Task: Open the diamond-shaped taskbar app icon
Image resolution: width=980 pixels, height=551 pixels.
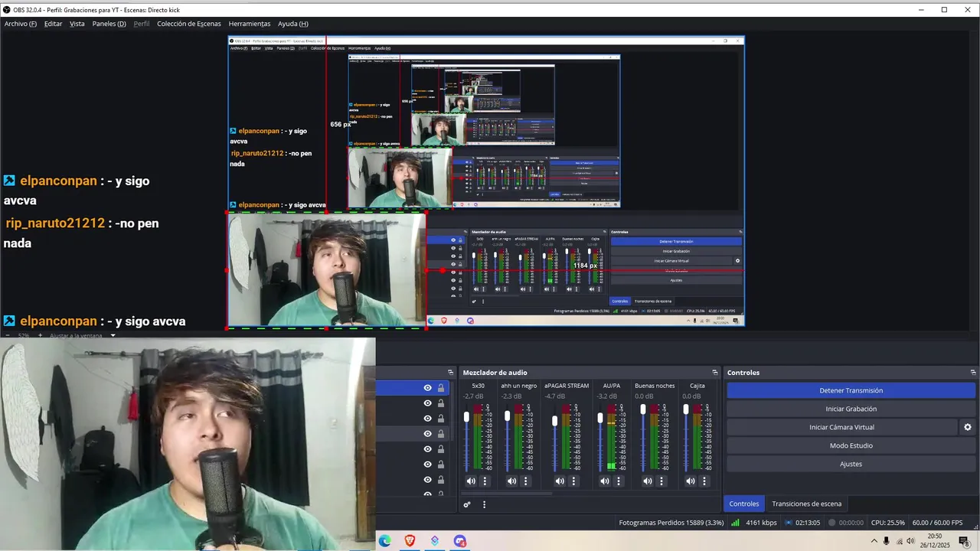Action: pos(435,541)
